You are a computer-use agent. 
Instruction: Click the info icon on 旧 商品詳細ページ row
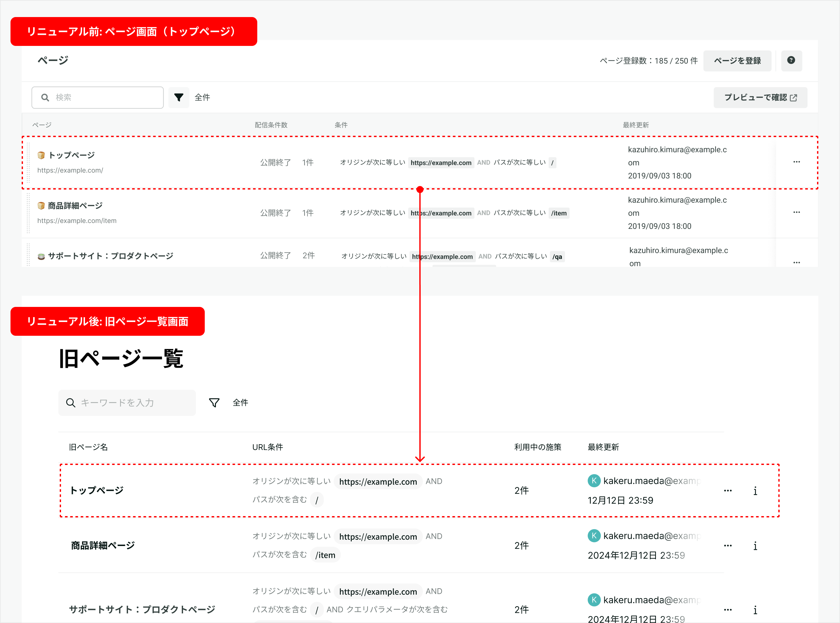pos(755,546)
